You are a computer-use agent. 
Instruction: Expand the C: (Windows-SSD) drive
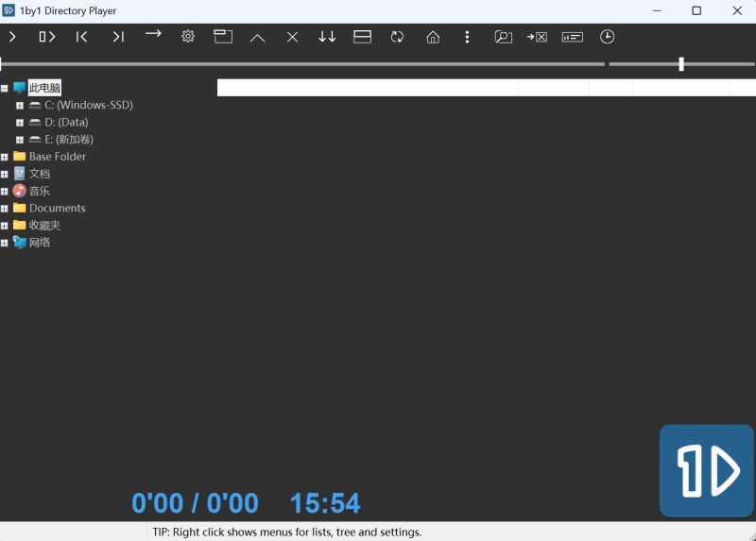(x=19, y=106)
